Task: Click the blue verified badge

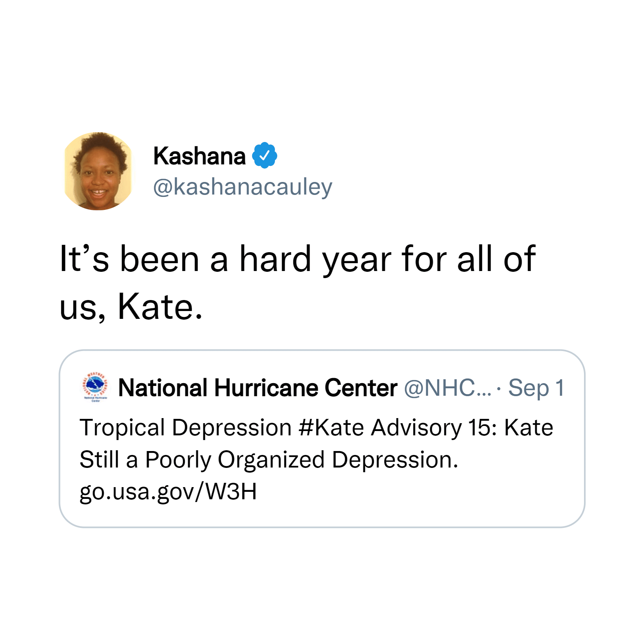Action: click(x=265, y=156)
